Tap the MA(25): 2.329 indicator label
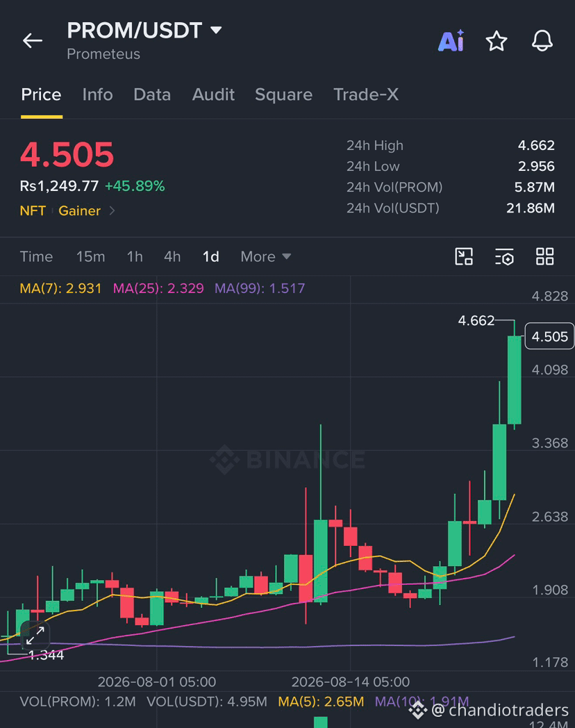 158,288
